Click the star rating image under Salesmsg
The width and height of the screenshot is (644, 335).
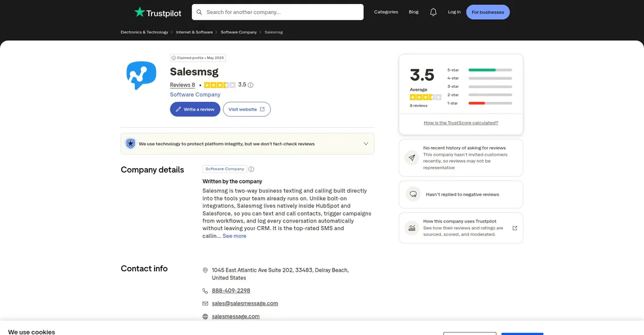(x=220, y=85)
